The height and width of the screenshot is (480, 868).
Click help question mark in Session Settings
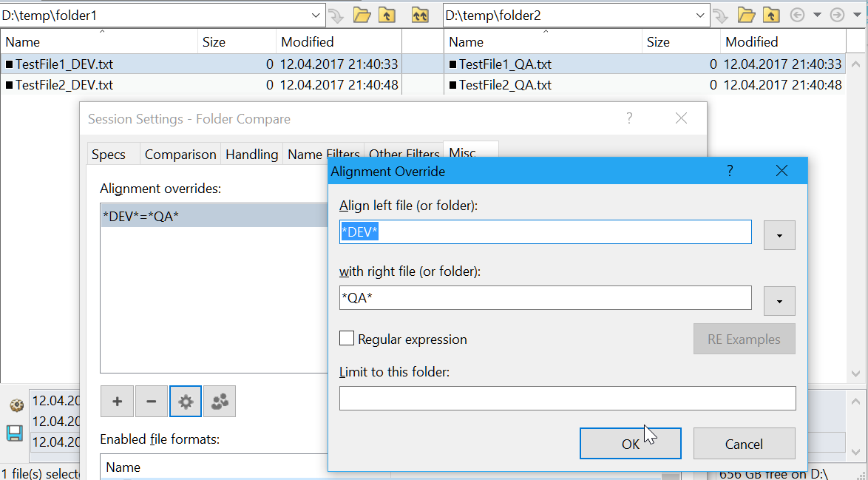pos(629,118)
